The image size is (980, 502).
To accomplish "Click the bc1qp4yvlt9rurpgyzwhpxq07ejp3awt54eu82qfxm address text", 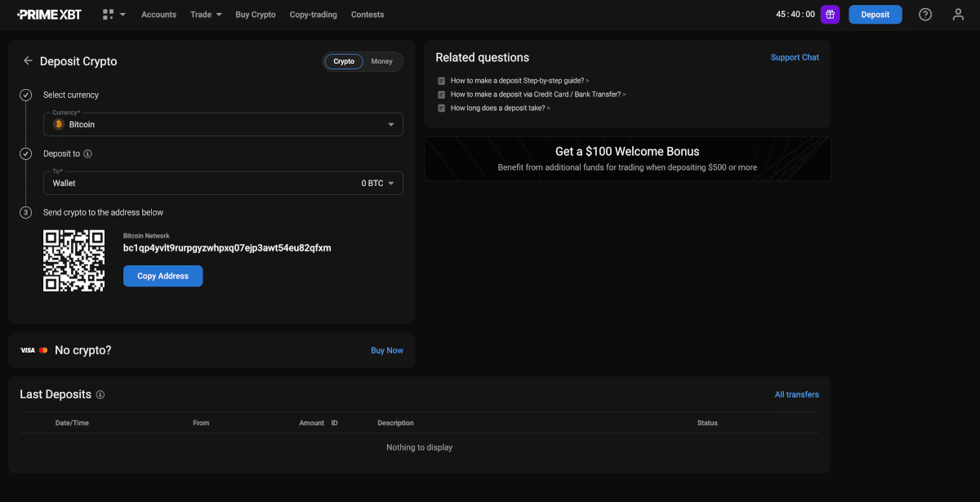I will click(227, 247).
